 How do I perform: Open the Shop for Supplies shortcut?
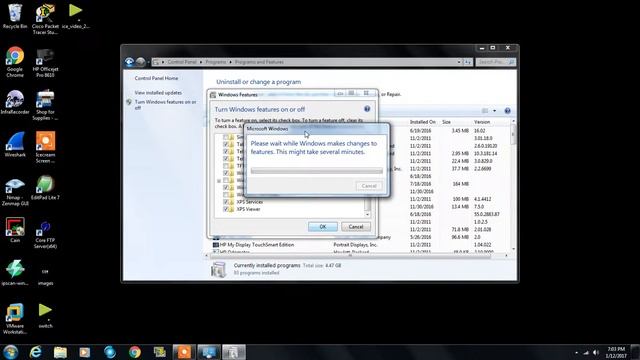tap(45, 105)
